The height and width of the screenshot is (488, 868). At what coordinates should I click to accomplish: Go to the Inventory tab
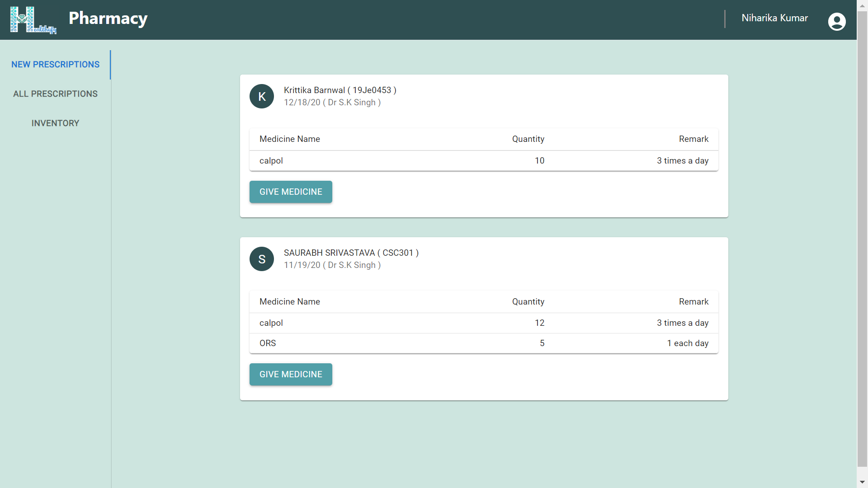point(55,123)
